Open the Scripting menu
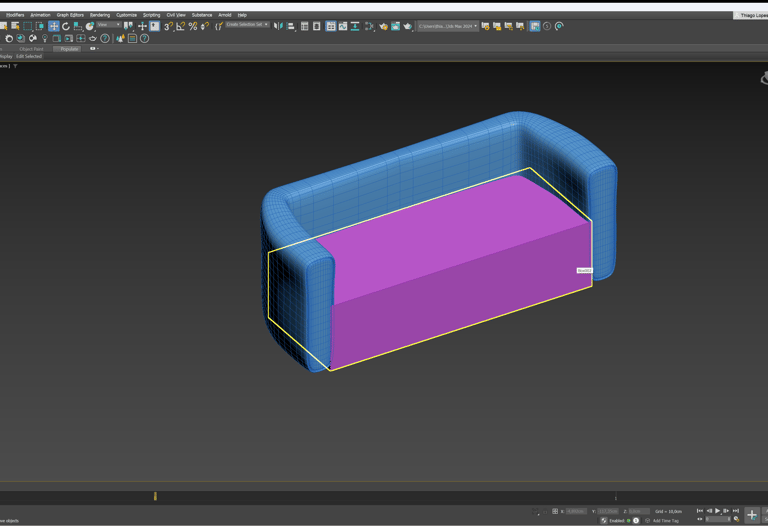This screenshot has height=526, width=768. click(x=151, y=15)
